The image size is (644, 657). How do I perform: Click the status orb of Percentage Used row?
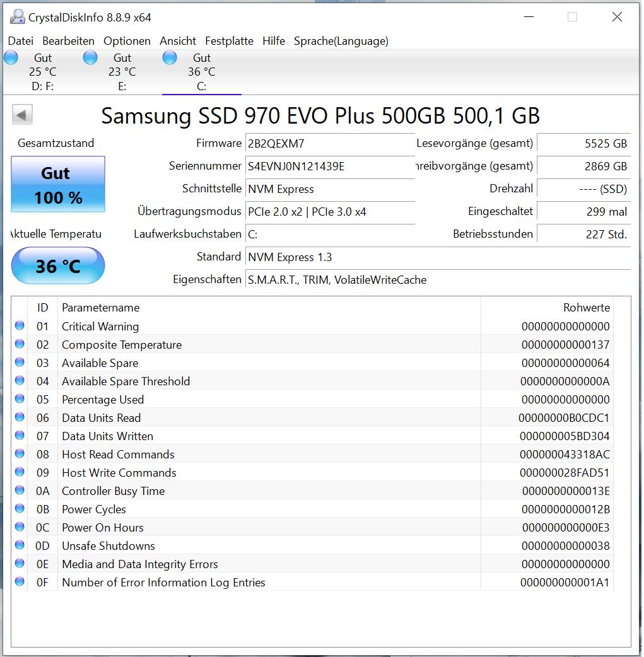[20, 399]
